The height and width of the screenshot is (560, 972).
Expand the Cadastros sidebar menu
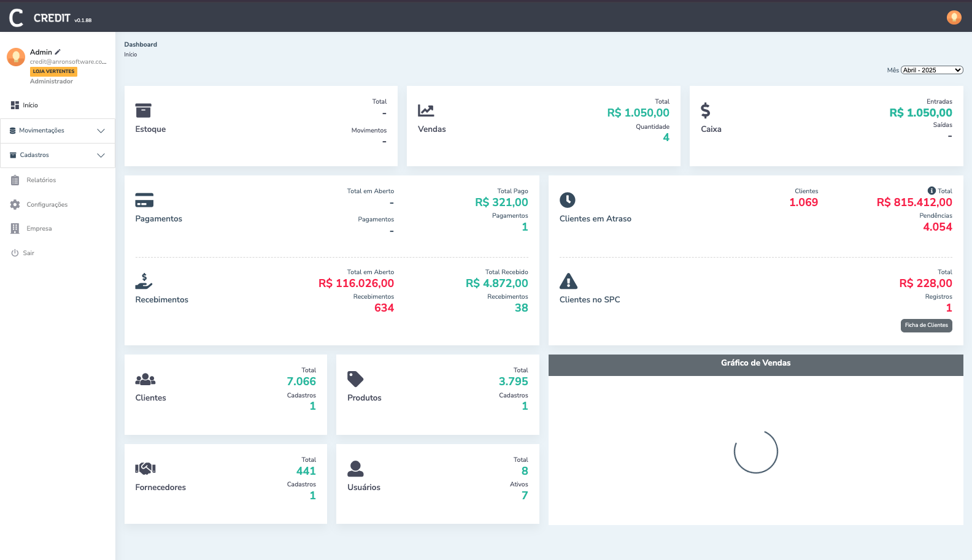tap(58, 155)
